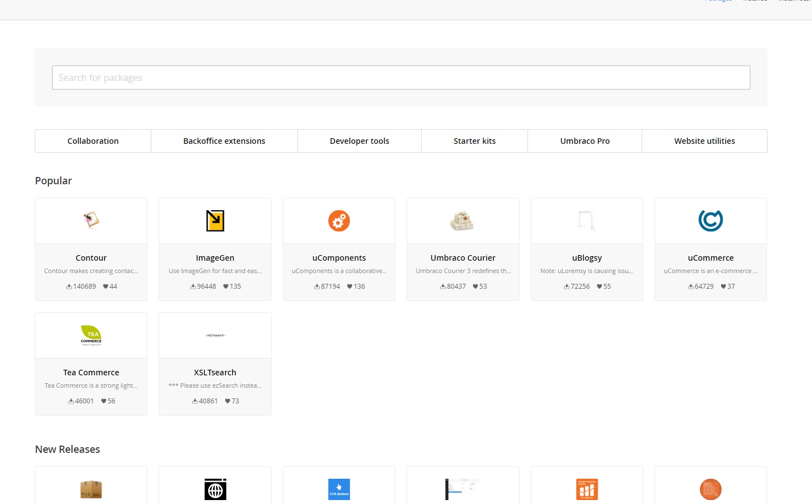
Task: Click the download icon beside 80437
Action: pyautogui.click(x=443, y=287)
